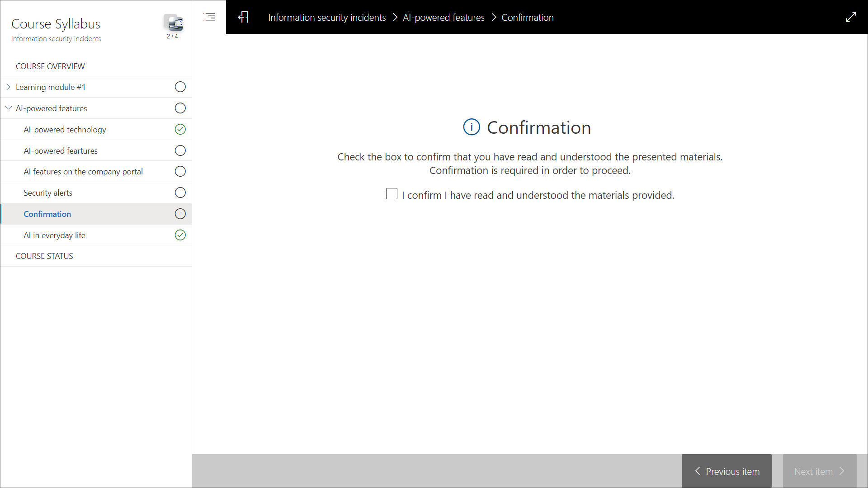Toggle the syllabus sidebar hamburger icon
The width and height of the screenshot is (868, 488).
tap(209, 17)
